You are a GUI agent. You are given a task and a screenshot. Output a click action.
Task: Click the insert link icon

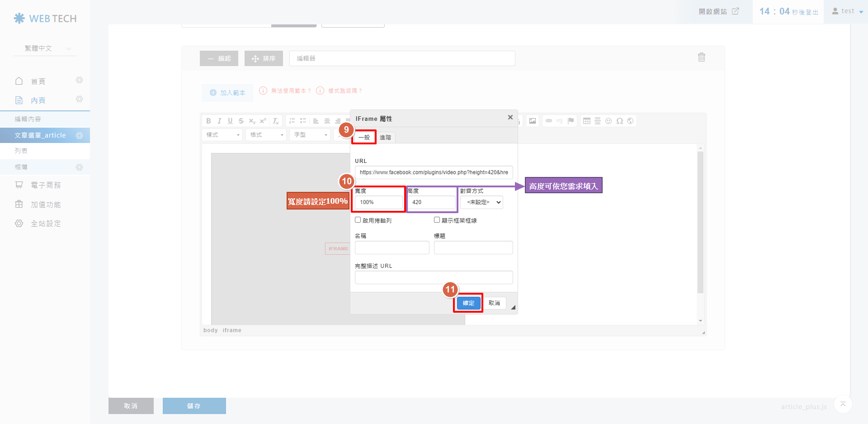click(549, 121)
